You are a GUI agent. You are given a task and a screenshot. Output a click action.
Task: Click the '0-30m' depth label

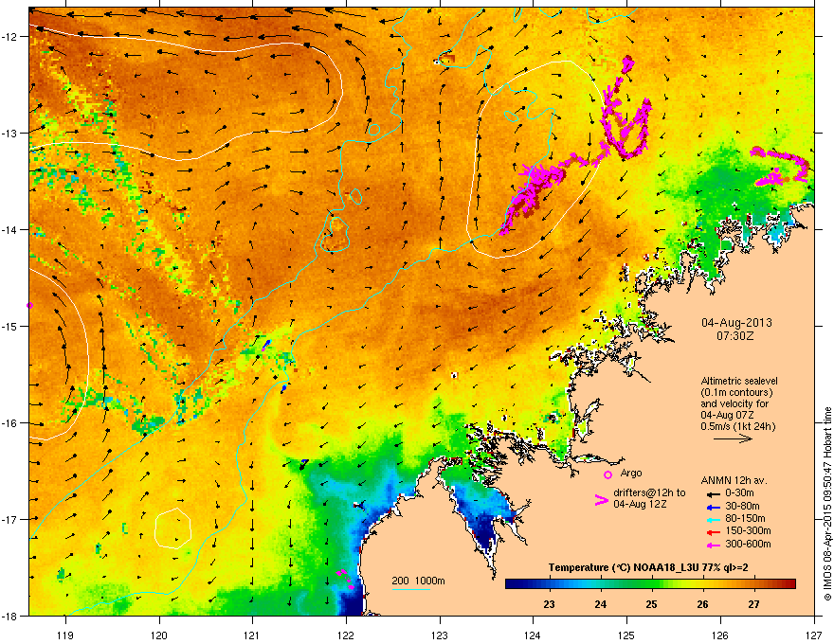tap(739, 493)
